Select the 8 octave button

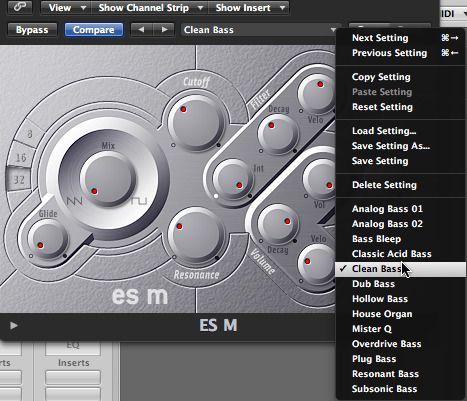(x=30, y=134)
